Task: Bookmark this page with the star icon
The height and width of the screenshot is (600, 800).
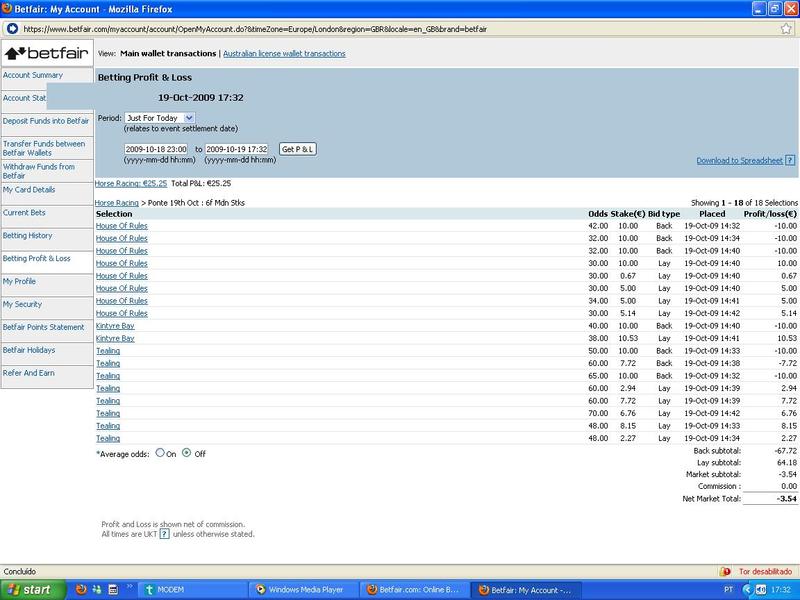Action: (x=786, y=29)
